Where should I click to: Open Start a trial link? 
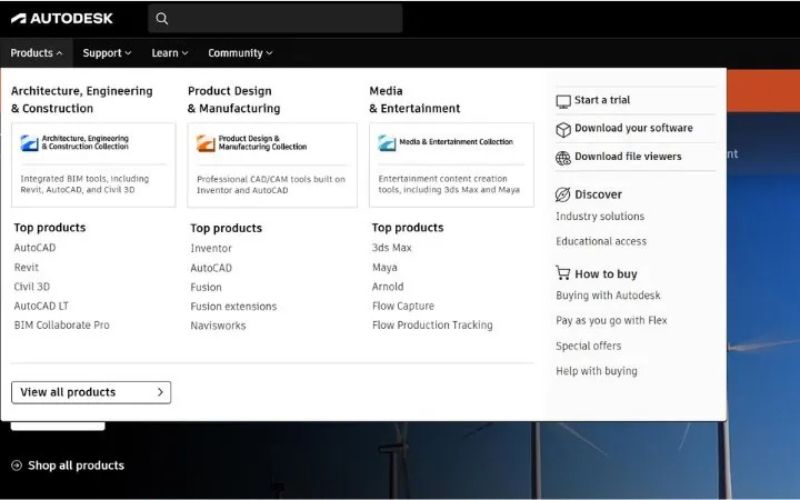coord(602,100)
